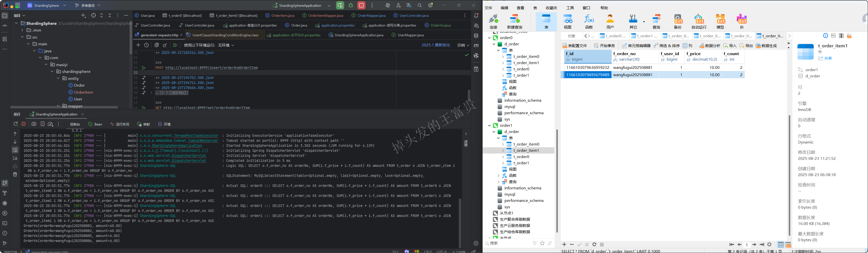Expand folded previous responses at line 39
The image size is (868, 253).
pos(151,92)
